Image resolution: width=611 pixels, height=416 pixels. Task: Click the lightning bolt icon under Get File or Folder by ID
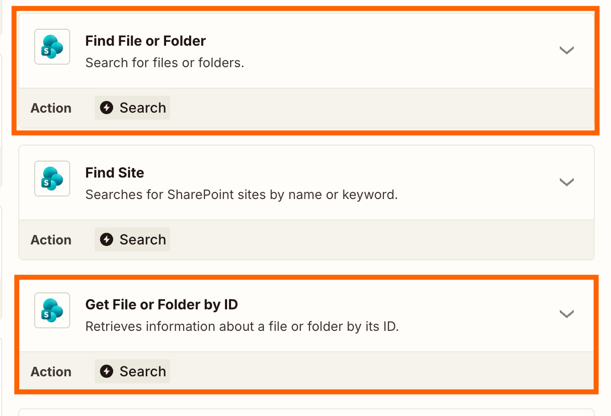click(x=107, y=372)
